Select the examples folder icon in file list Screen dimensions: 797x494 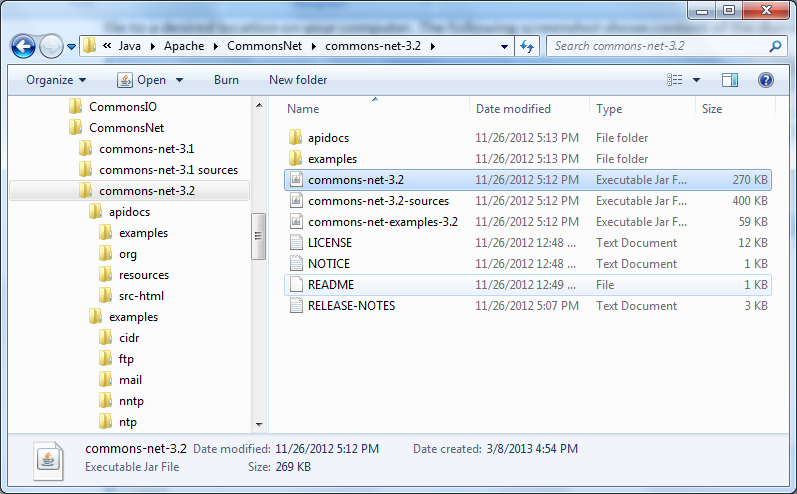point(296,159)
